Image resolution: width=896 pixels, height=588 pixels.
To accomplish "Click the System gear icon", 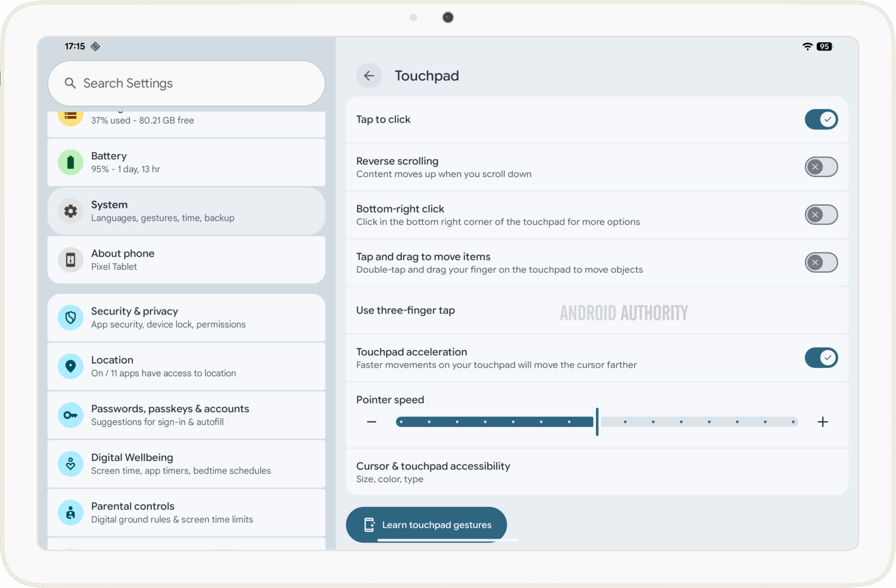I will pos(70,211).
